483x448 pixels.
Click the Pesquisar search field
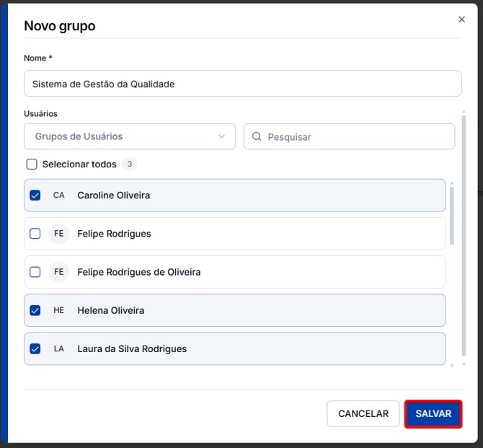click(349, 136)
